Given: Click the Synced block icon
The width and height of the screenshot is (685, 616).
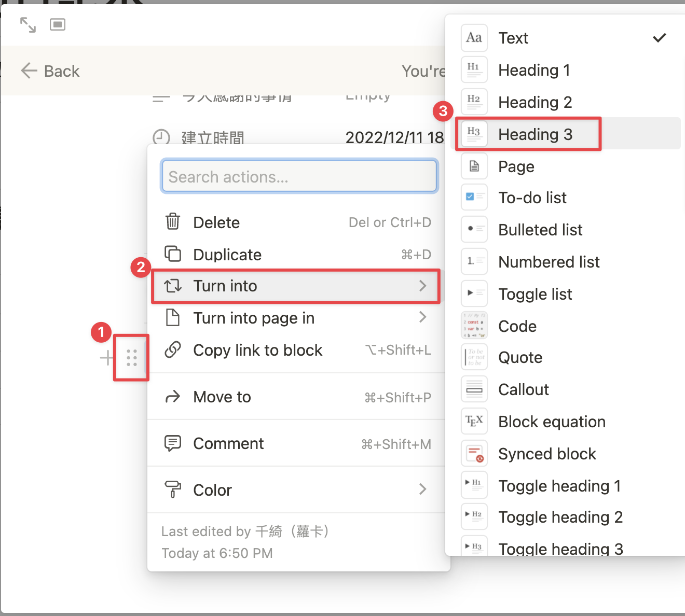Looking at the screenshot, I should [x=474, y=453].
